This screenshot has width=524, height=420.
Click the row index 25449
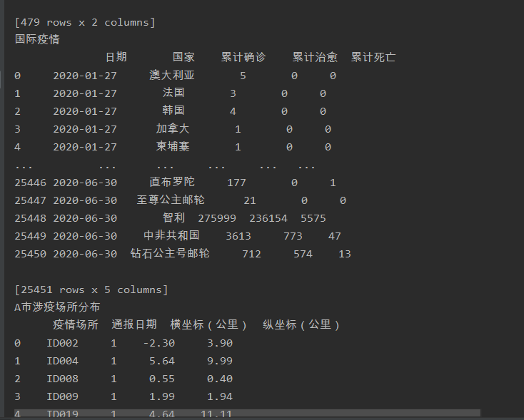pos(31,236)
